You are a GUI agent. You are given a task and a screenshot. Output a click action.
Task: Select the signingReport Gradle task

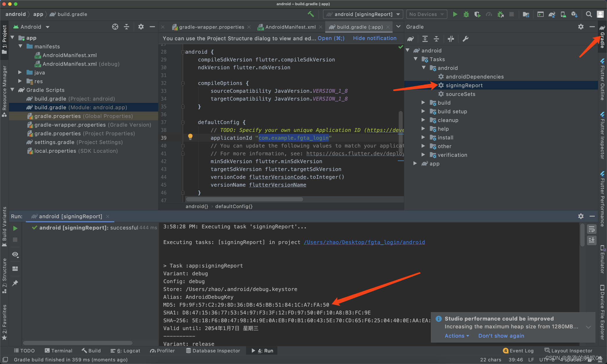point(464,85)
